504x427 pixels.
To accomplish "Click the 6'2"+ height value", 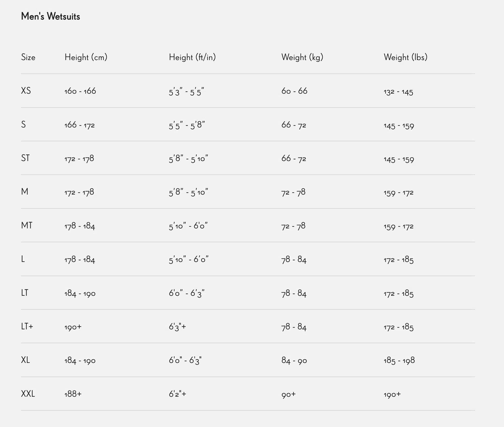I will 177,394.
